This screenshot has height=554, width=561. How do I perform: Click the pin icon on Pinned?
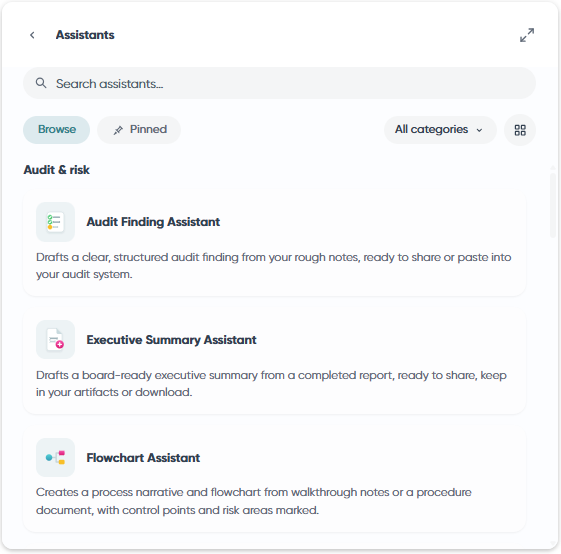(x=118, y=130)
